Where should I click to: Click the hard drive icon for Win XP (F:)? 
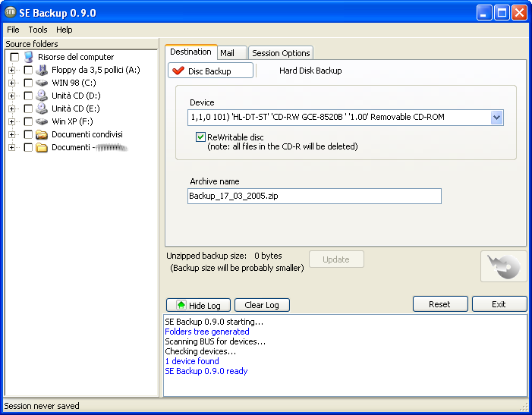[42, 121]
